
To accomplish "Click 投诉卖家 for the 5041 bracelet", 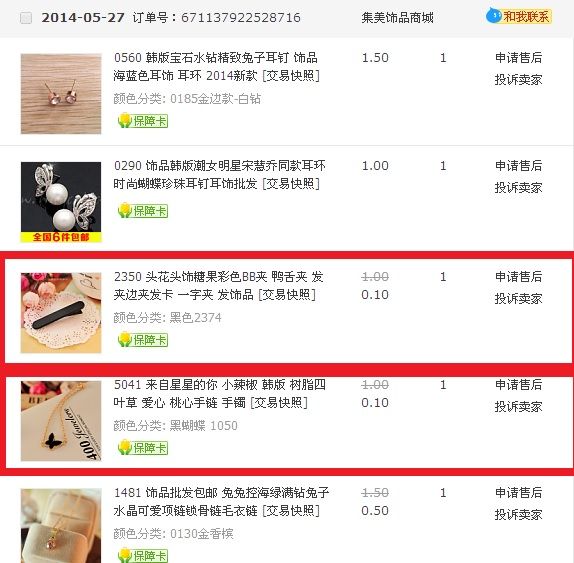I will coord(518,407).
